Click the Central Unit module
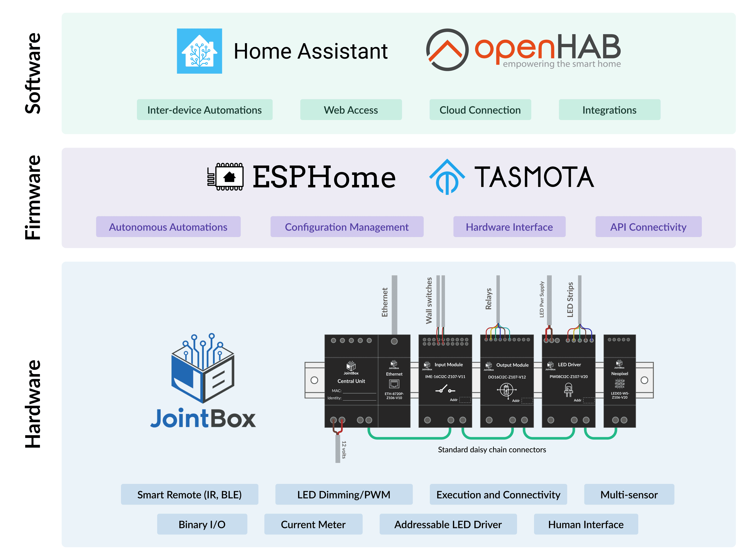The width and height of the screenshot is (756, 560). coord(351,381)
